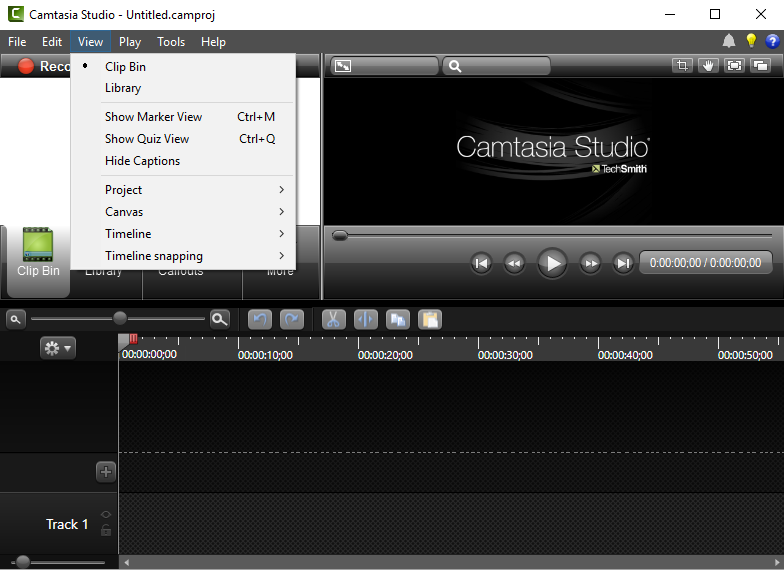Click the Play button in preview
The image size is (784, 571).
[552, 263]
